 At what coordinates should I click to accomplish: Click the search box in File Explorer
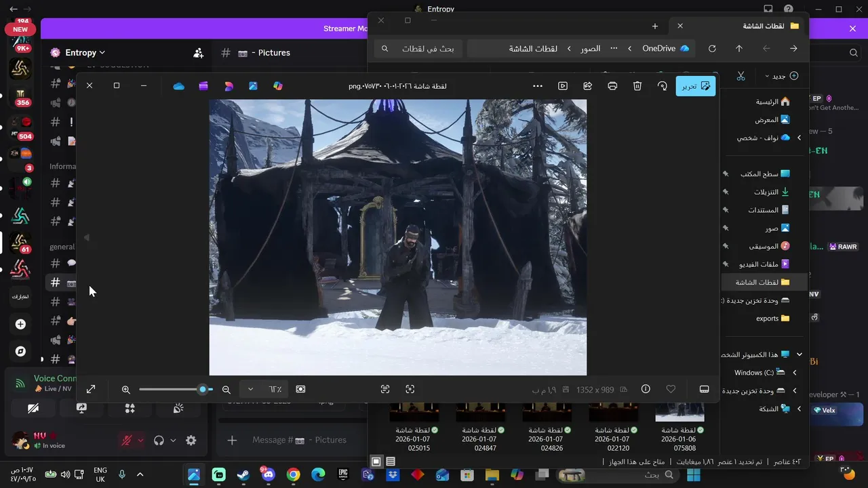pyautogui.click(x=418, y=49)
